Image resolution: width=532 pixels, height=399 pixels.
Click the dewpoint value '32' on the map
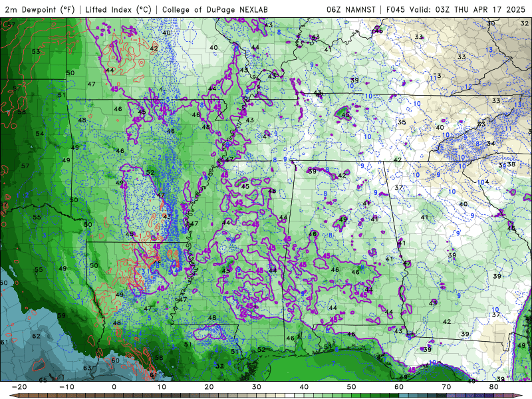[x=525, y=23]
